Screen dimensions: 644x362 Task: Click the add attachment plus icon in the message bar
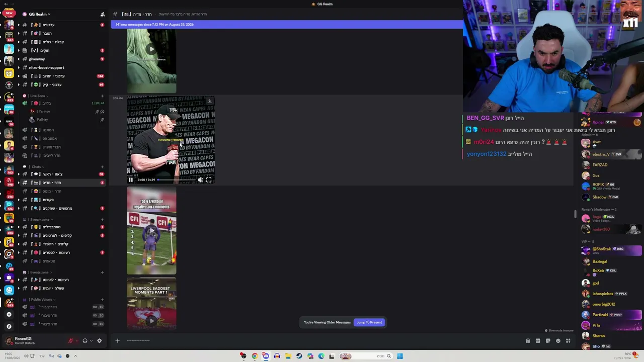coord(117,341)
